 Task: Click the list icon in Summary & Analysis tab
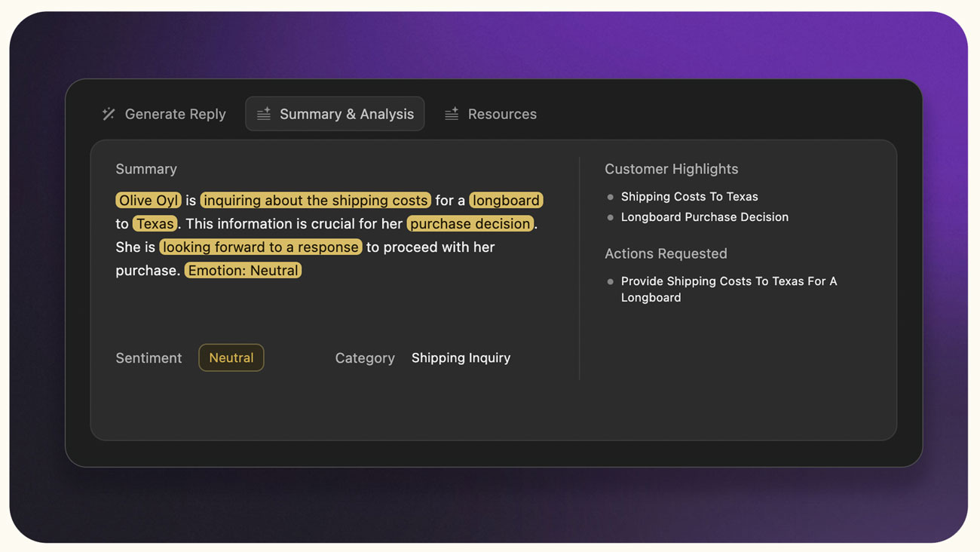click(264, 114)
